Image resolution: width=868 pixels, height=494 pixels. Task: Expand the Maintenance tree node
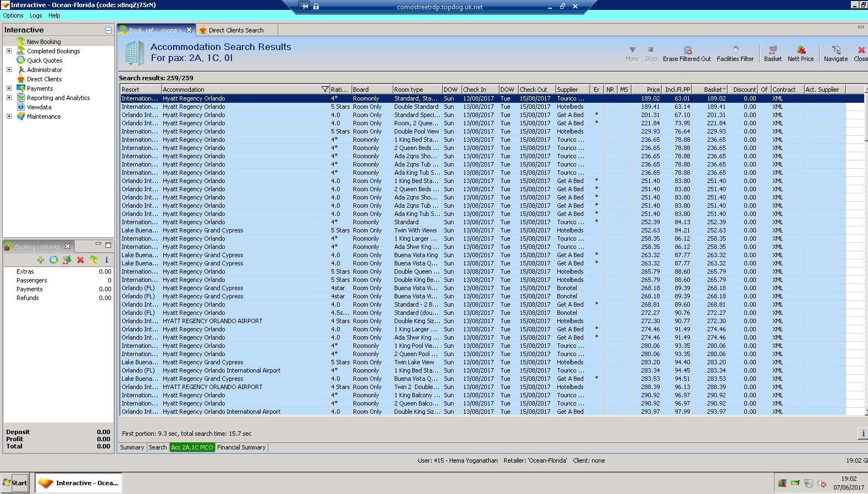tap(9, 116)
